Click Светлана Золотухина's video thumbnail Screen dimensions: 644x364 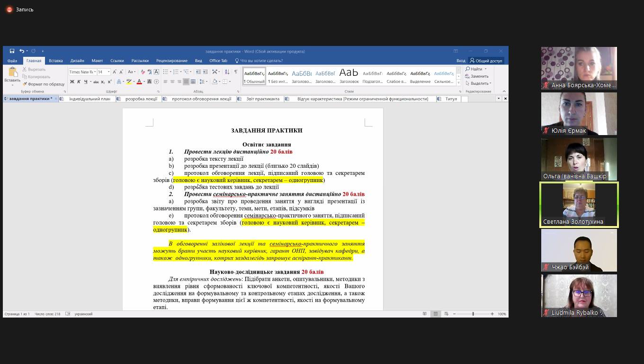coord(579,204)
